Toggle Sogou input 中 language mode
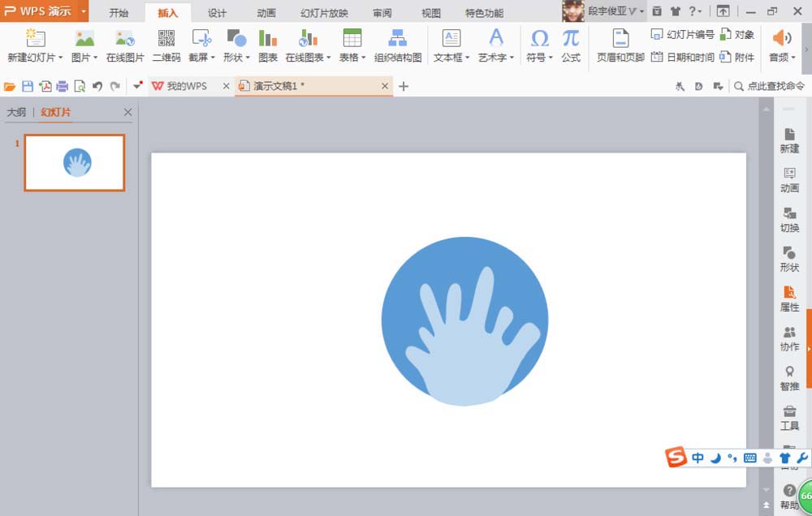 point(698,458)
